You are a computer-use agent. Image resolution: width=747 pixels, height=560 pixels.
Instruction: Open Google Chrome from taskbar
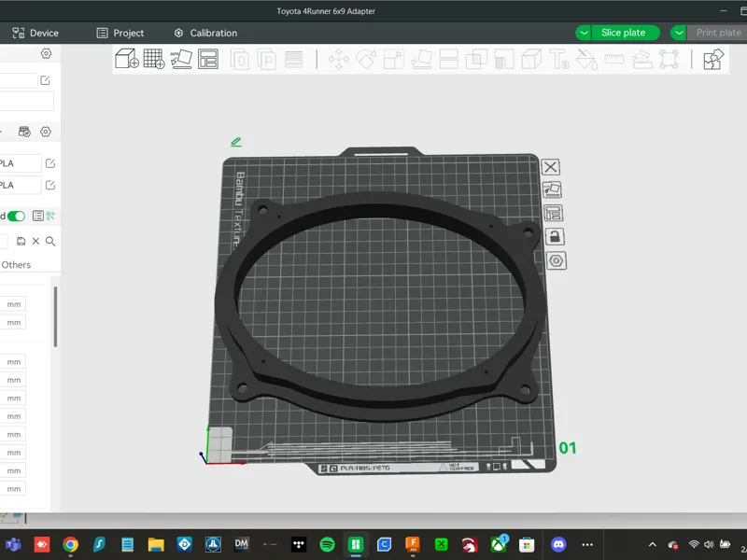click(x=71, y=544)
